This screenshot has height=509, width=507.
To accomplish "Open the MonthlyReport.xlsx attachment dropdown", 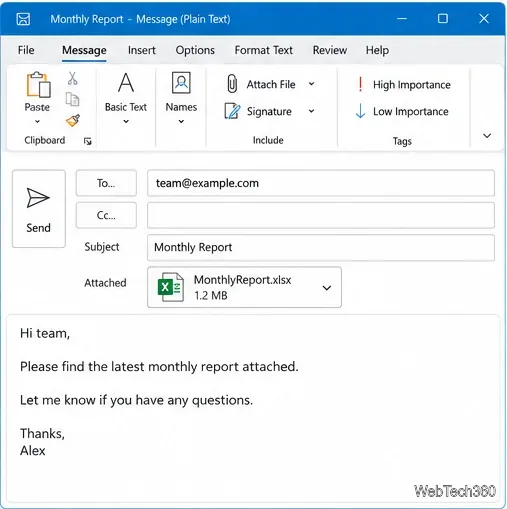I will tap(327, 288).
